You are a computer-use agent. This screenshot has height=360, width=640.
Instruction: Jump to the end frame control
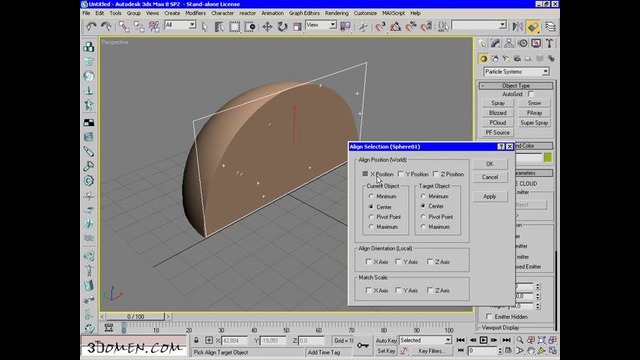pos(506,340)
